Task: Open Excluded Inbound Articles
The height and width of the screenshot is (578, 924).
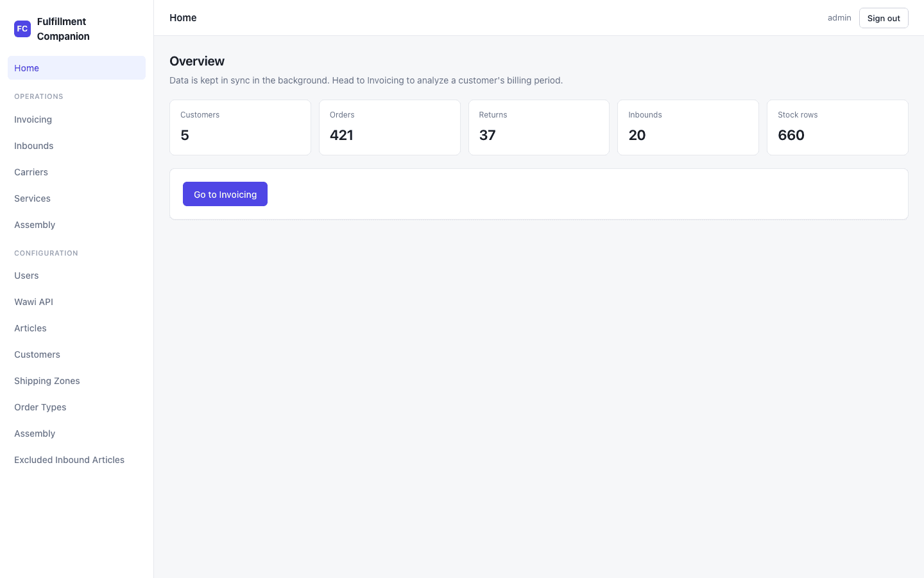Action: pos(76,460)
